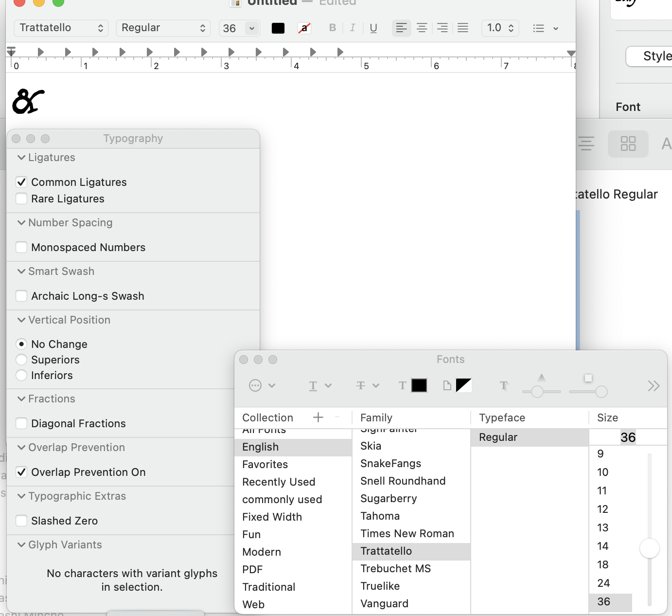Enable Slashed Zero
The width and height of the screenshot is (672, 616).
coord(21,521)
